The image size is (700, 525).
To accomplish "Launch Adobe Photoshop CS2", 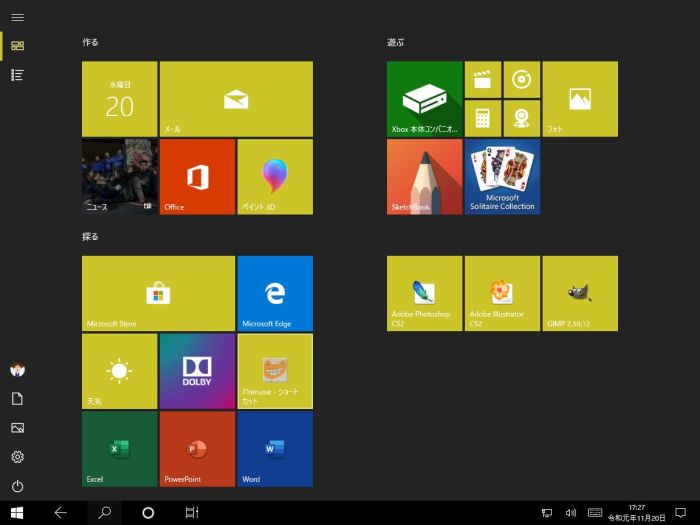I will 424,292.
